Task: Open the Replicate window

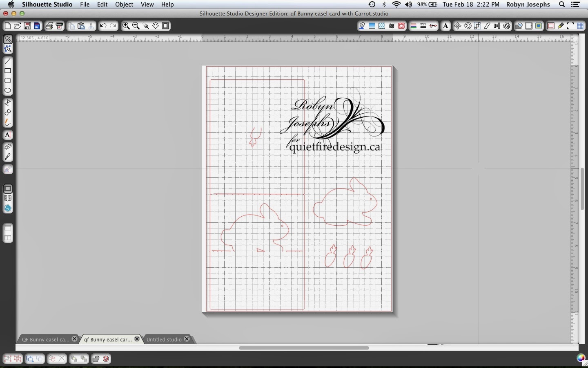Action: [507, 26]
